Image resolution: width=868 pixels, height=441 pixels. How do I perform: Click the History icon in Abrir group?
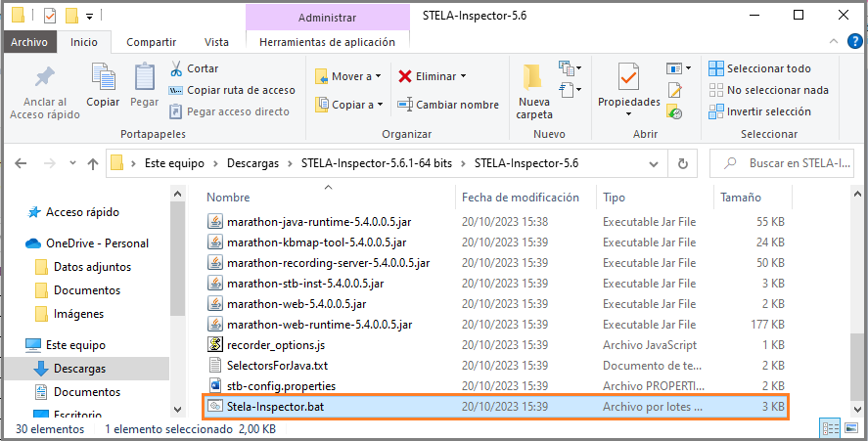tap(675, 111)
